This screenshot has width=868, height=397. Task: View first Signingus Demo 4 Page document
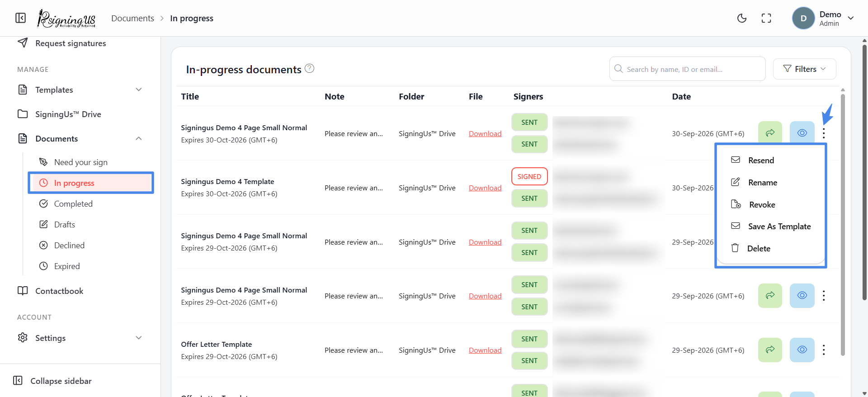click(802, 133)
